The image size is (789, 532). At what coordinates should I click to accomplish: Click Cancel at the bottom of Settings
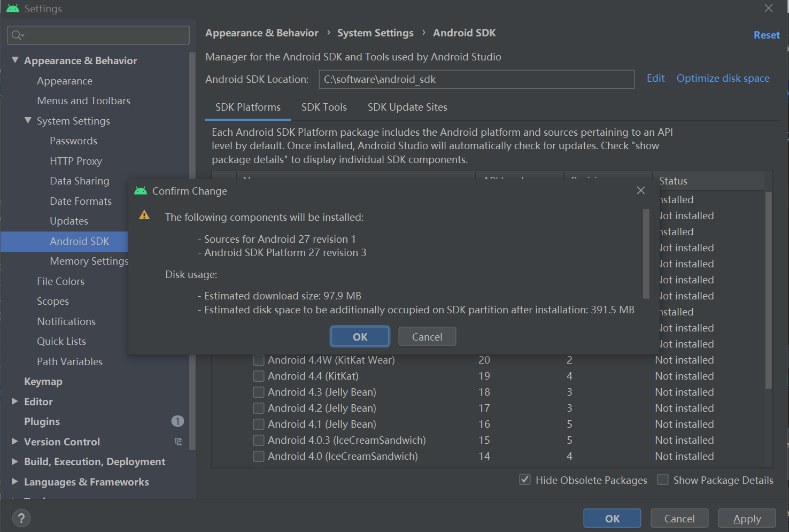point(679,519)
